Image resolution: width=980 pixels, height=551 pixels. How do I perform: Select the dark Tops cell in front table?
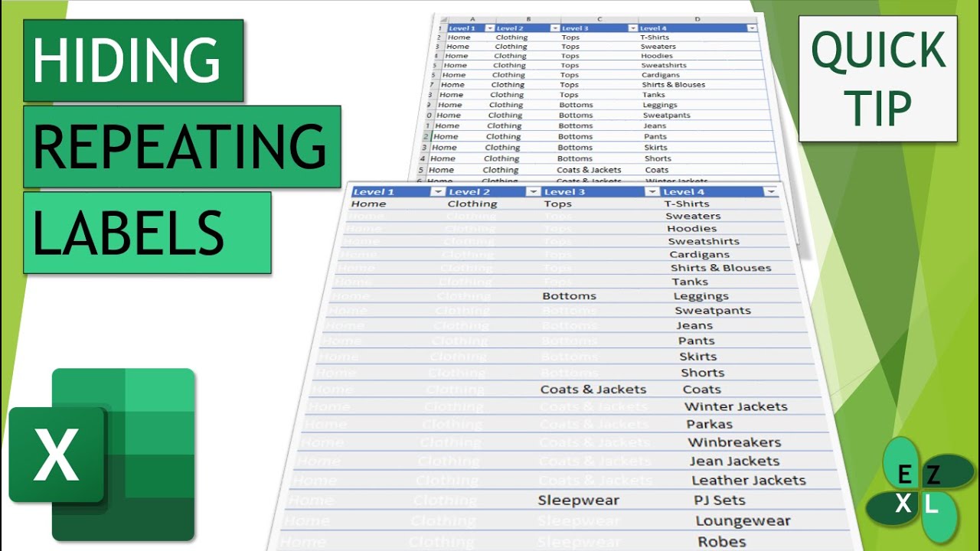pos(557,204)
